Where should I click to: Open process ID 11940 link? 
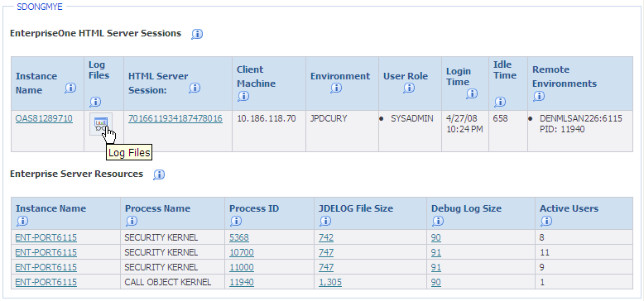[242, 282]
